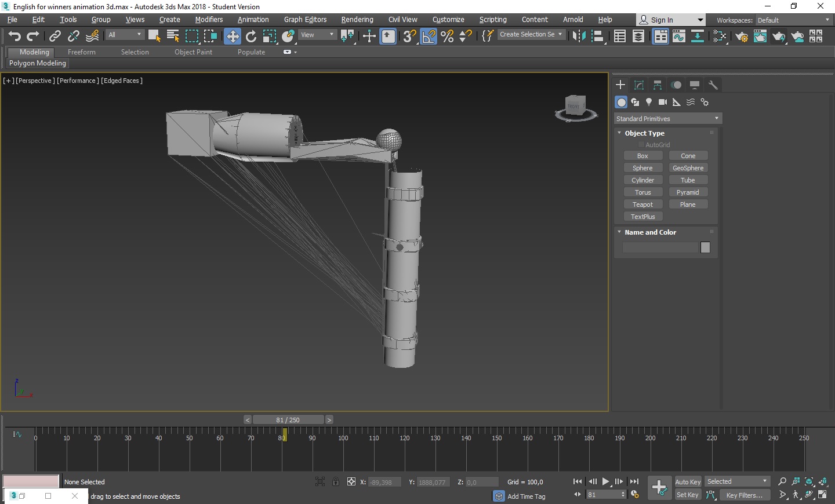Toggle the 3D Snaps button
Image resolution: width=835 pixels, height=504 pixels.
tap(410, 36)
